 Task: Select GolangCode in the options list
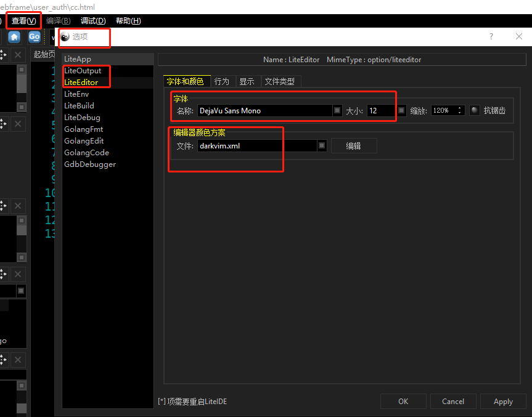pos(108,153)
